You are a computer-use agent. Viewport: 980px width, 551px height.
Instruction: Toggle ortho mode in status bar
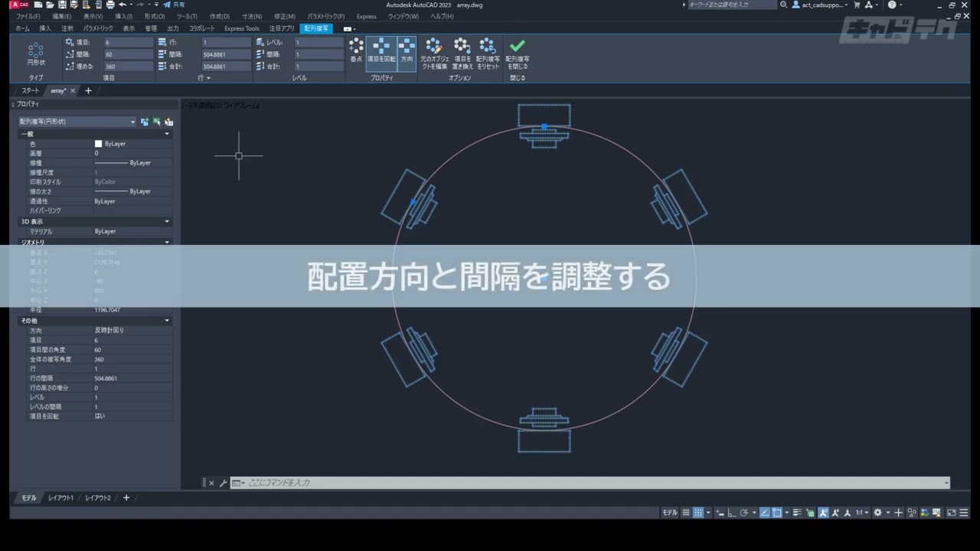(x=731, y=513)
